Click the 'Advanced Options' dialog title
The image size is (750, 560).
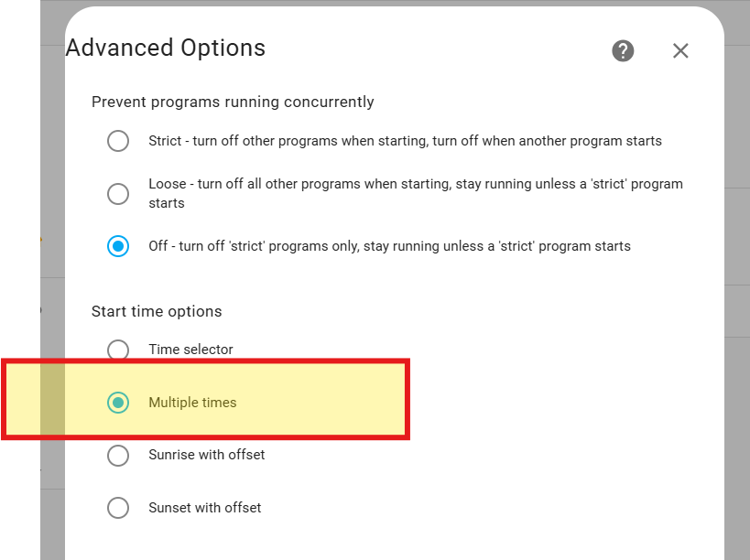tap(166, 48)
